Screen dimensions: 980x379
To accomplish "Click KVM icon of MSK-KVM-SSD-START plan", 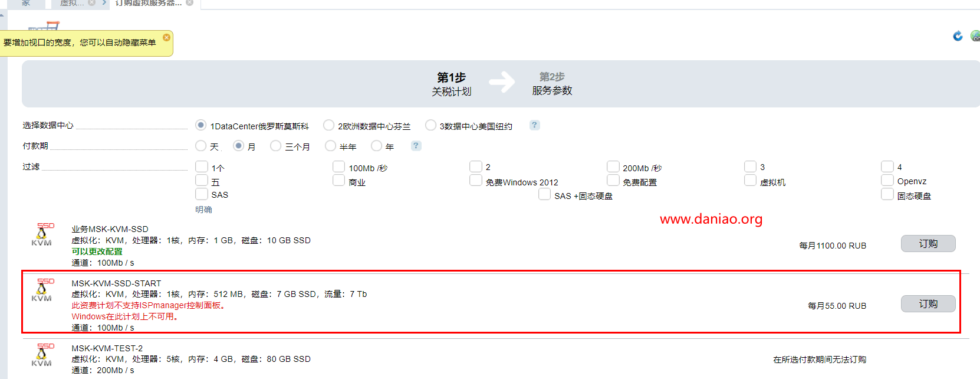I will (x=42, y=290).
